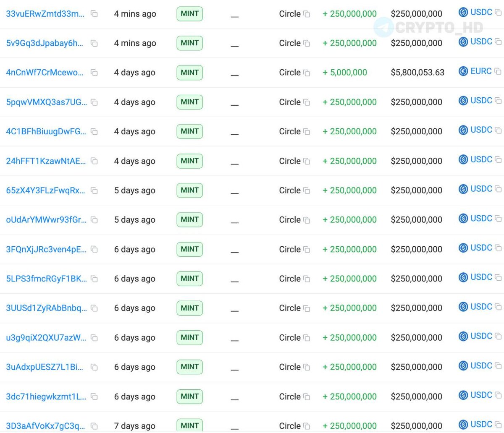Copy transaction hash 33vuERwZmtd33m
This screenshot has width=504, height=433.
click(94, 14)
